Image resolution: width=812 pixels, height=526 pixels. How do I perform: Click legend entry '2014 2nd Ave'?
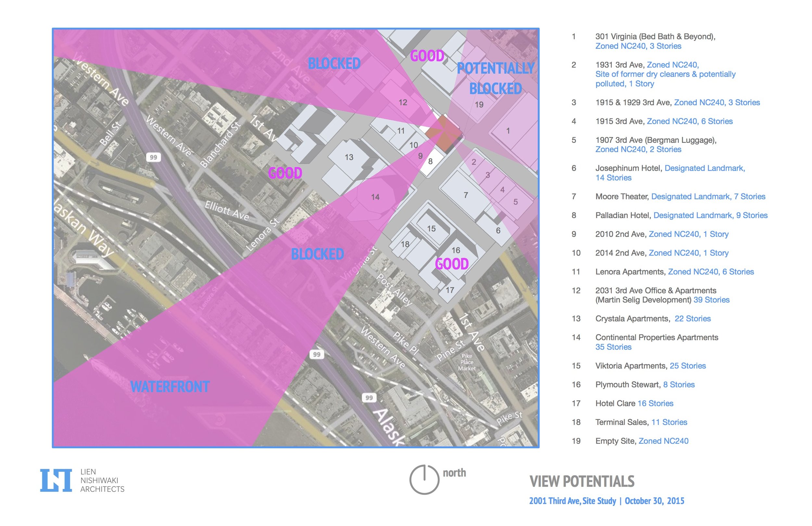tap(621, 253)
